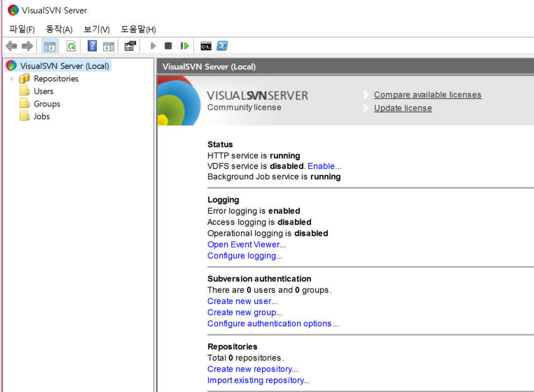Click 'Background Job service is running' text
The image size is (534, 392).
(x=274, y=176)
